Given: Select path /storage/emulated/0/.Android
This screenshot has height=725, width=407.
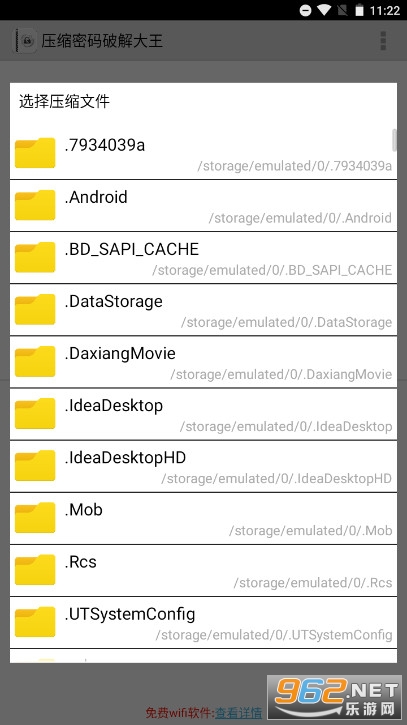Looking at the screenshot, I should point(300,218).
